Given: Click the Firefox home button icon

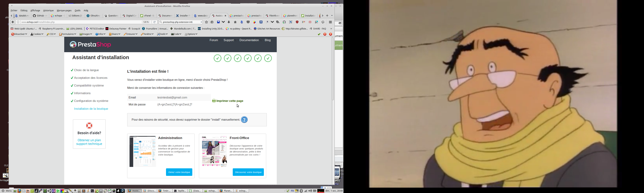Looking at the screenshot, I should click(x=235, y=22).
